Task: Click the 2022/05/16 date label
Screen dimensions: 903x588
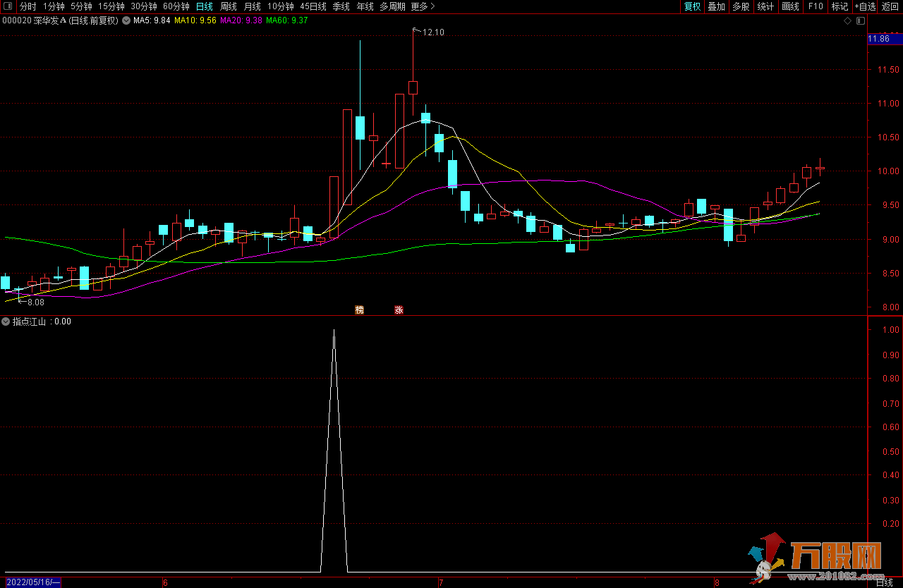Action: pyautogui.click(x=33, y=582)
